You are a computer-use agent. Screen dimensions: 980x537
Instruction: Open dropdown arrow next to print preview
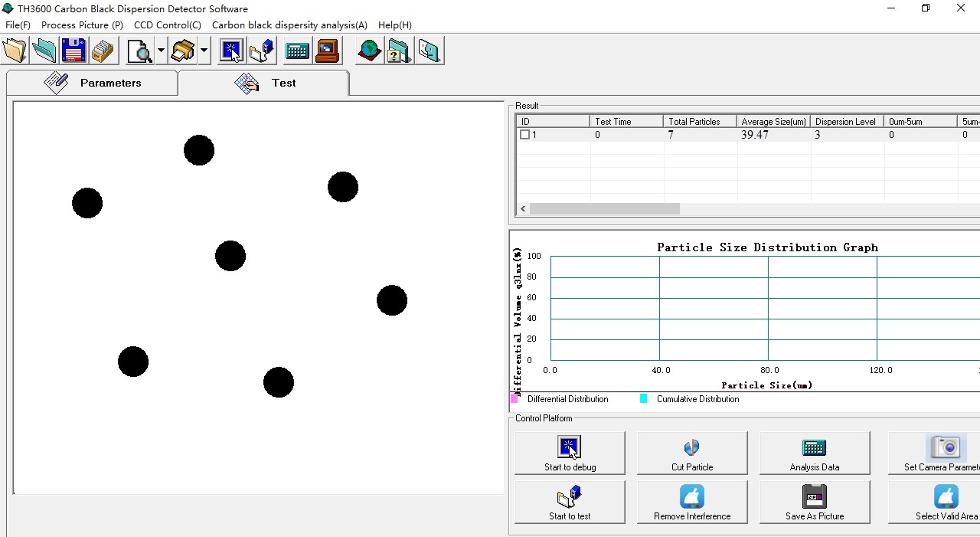coord(161,51)
